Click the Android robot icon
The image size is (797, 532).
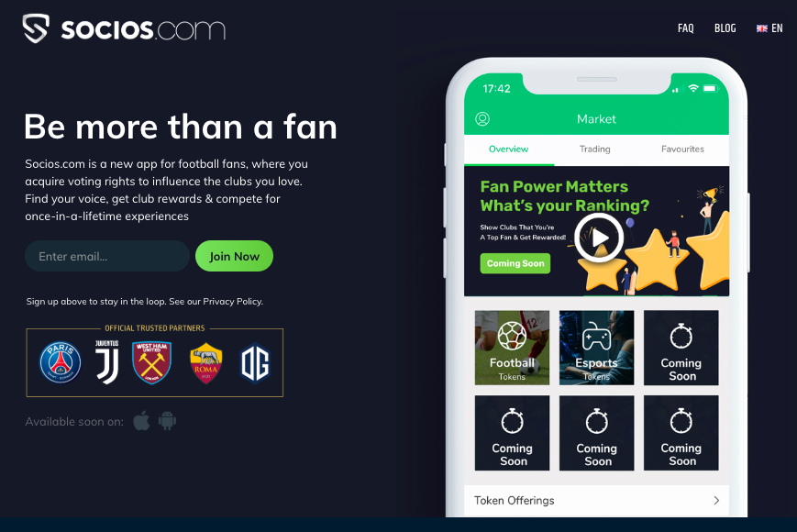pyautogui.click(x=167, y=421)
